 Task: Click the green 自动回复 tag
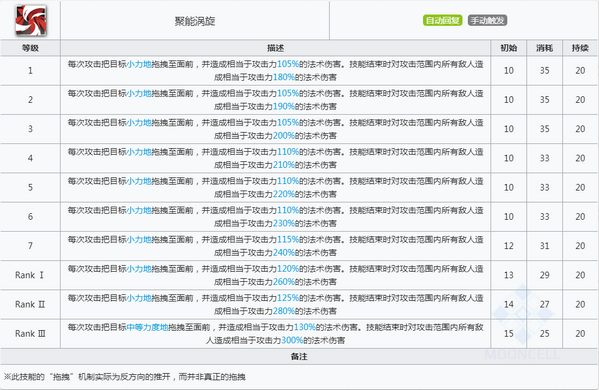point(442,20)
